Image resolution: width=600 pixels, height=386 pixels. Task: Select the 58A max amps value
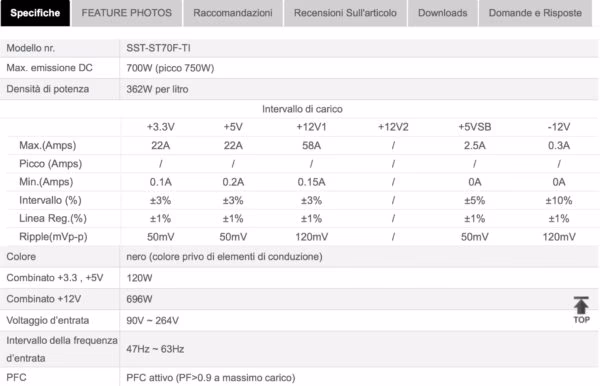pyautogui.click(x=311, y=145)
